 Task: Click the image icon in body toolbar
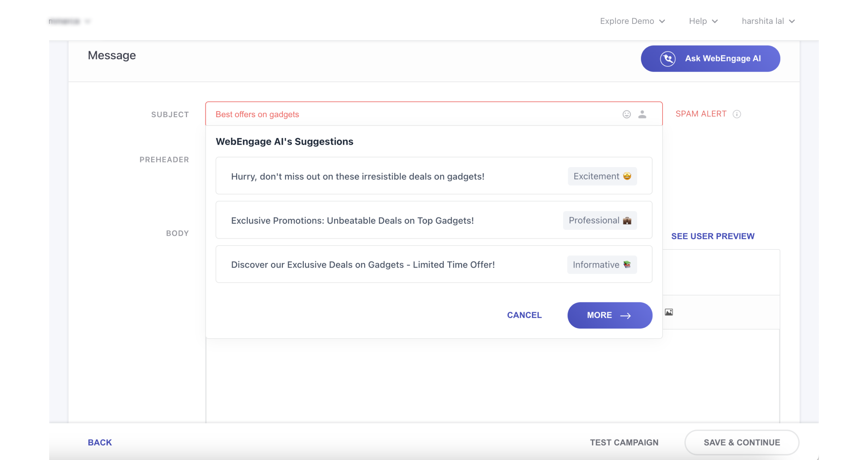[669, 312]
